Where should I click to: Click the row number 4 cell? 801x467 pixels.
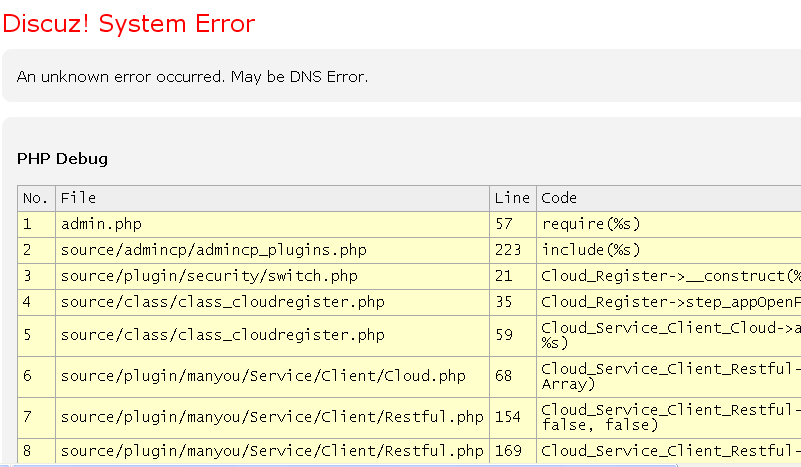pos(36,302)
